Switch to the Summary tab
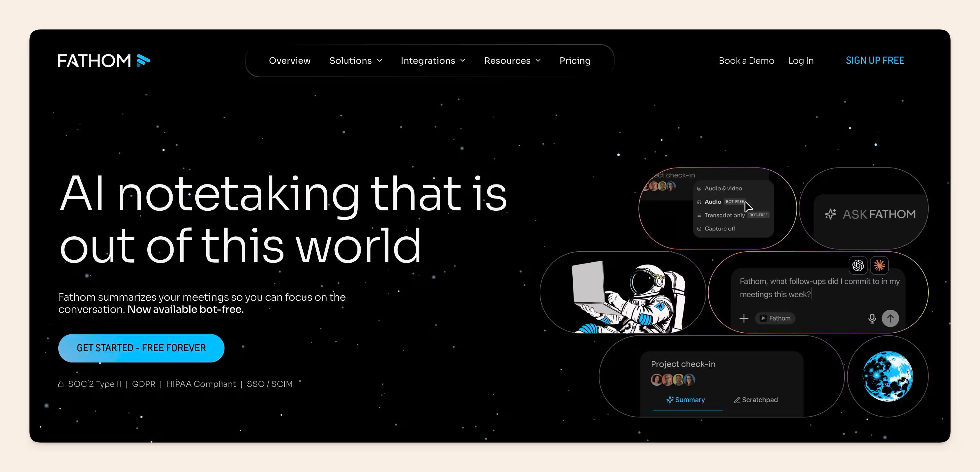This screenshot has height=472, width=980. click(x=686, y=400)
